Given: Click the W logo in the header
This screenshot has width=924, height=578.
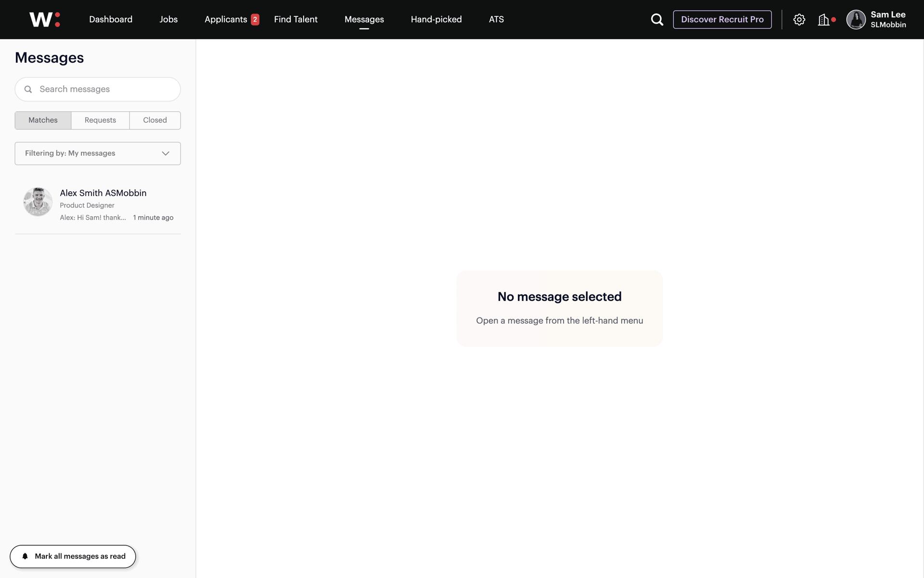Looking at the screenshot, I should click(45, 19).
